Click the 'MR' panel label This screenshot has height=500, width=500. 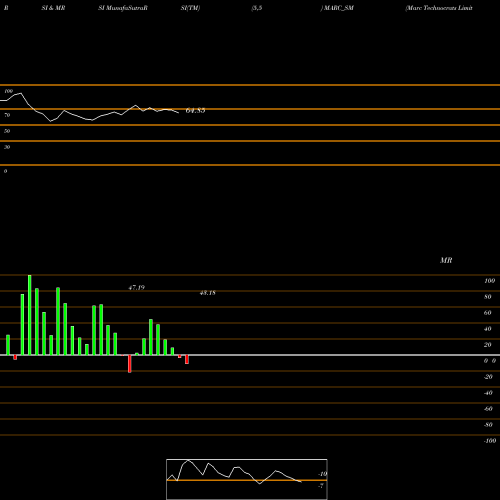tap(446, 260)
